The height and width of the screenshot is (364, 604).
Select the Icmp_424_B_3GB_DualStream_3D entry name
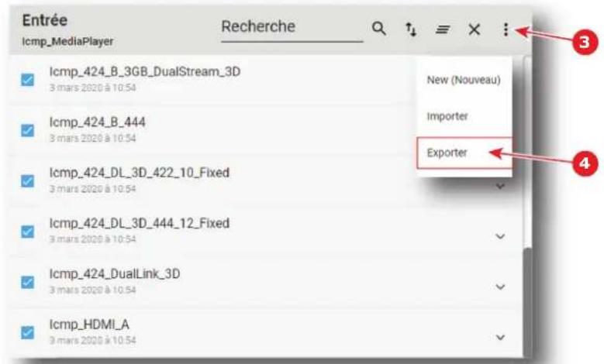click(145, 71)
